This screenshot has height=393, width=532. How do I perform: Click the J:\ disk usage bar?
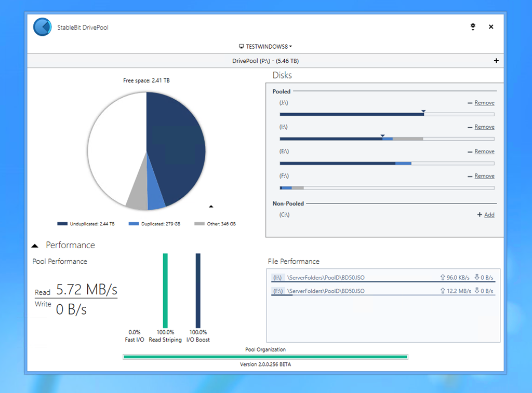click(x=387, y=115)
